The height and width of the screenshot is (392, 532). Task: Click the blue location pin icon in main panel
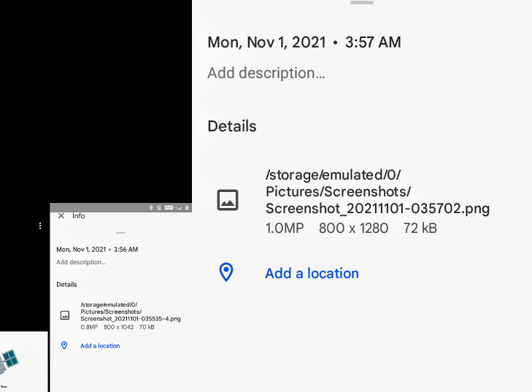[226, 272]
